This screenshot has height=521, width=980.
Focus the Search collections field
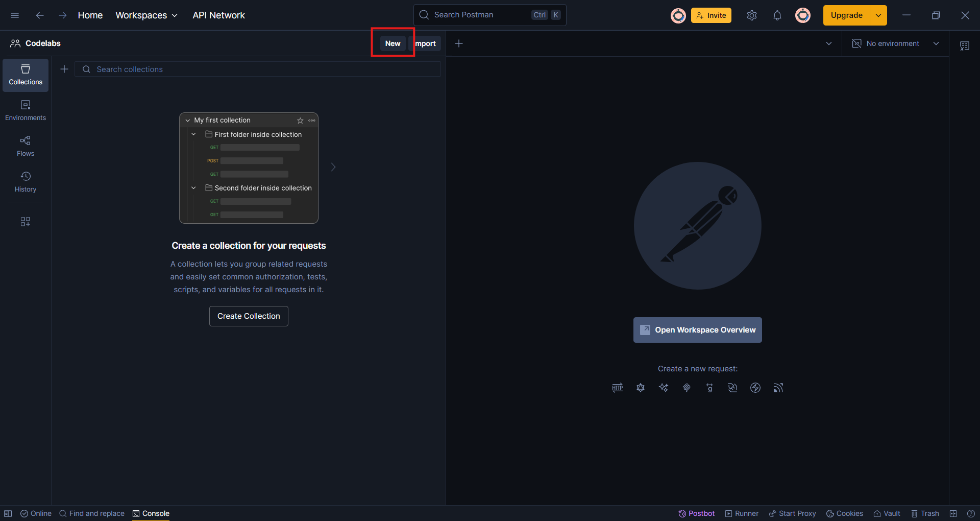tap(258, 69)
